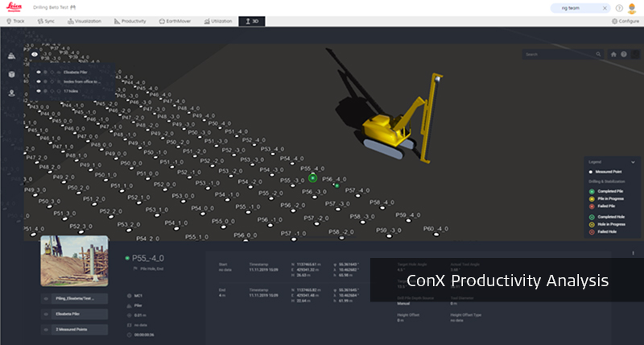Screen dimensions: 644x345
Task: Click the dark help icon beside home
Action: point(623,55)
